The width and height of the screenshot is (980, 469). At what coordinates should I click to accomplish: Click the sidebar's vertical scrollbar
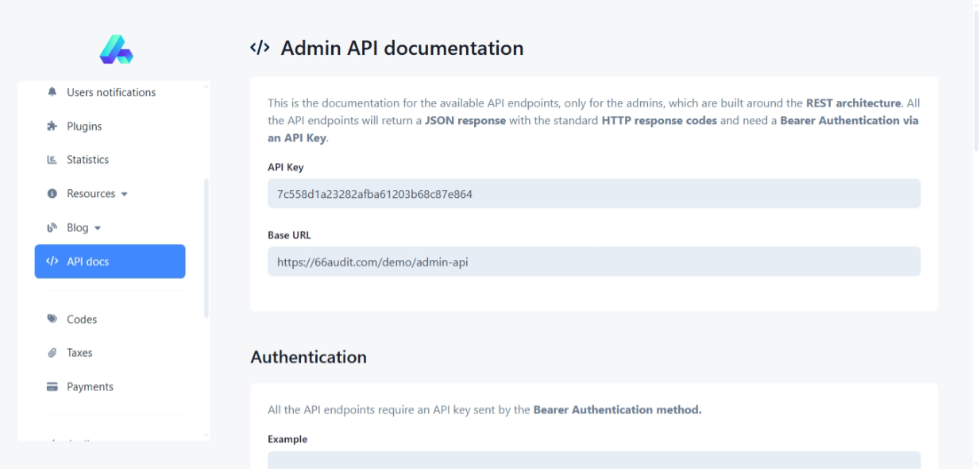[x=207, y=248]
